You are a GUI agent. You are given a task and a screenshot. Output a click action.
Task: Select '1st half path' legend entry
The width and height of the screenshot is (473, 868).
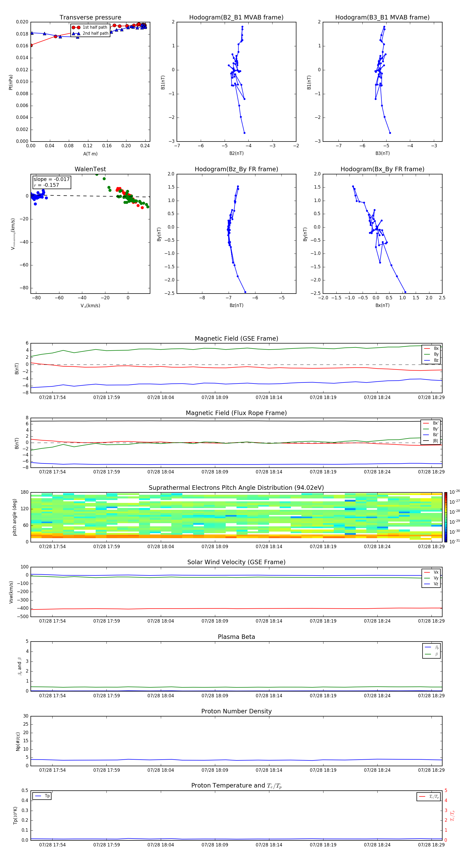(90, 27)
